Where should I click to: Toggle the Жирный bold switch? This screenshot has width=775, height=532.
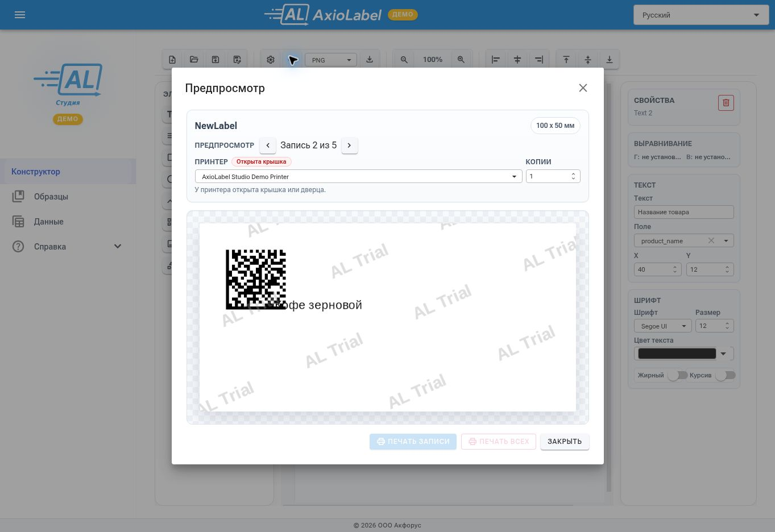[677, 375]
